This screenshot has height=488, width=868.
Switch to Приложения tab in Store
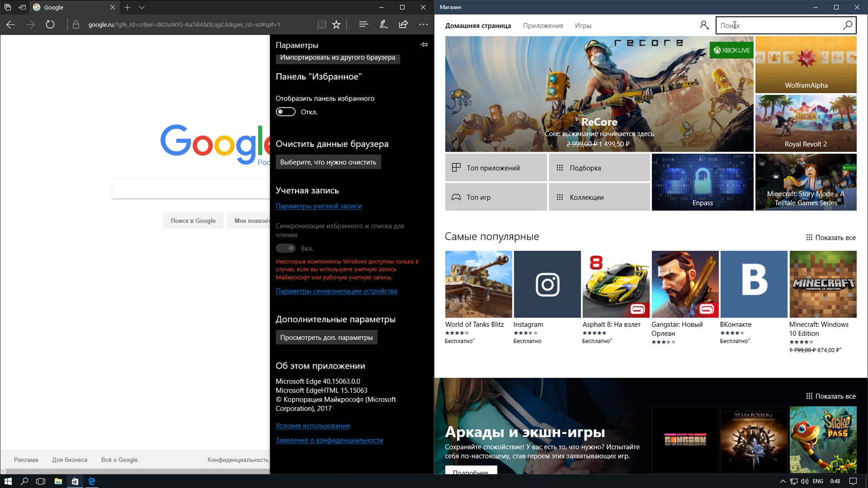coord(543,26)
